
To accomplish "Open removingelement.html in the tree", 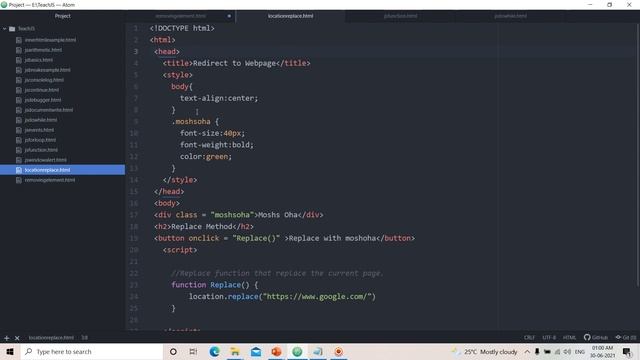I will (50, 180).
